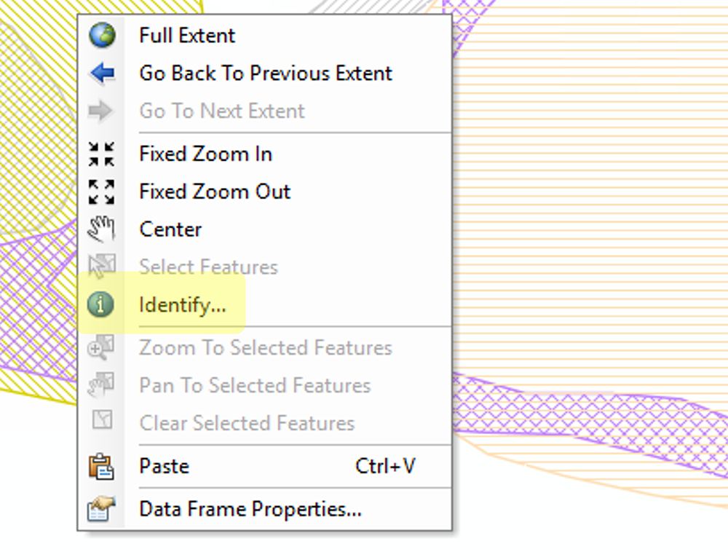Select Fixed Zoom In
The height and width of the screenshot is (560, 728).
click(x=205, y=154)
